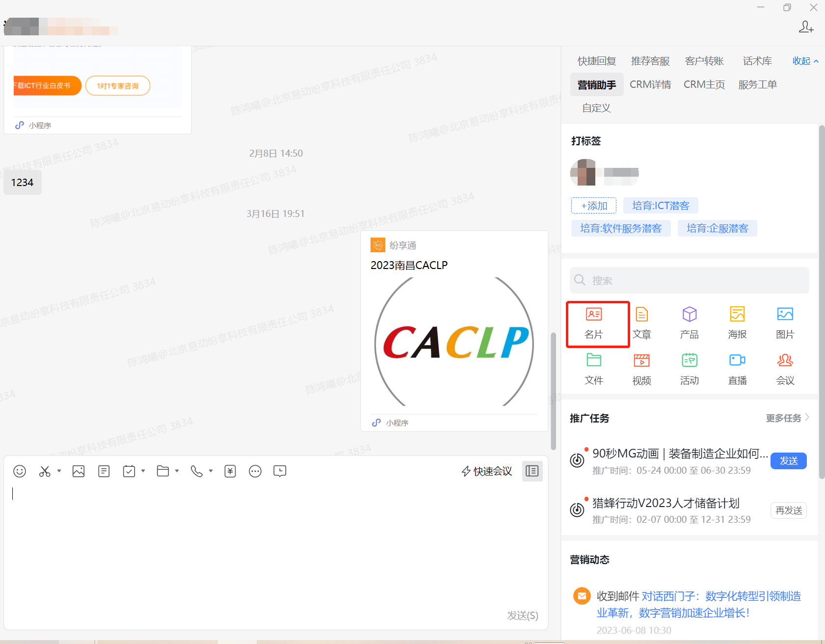Toggle the side panel icon in toolbar
This screenshot has height=644, width=825.
pos(532,471)
